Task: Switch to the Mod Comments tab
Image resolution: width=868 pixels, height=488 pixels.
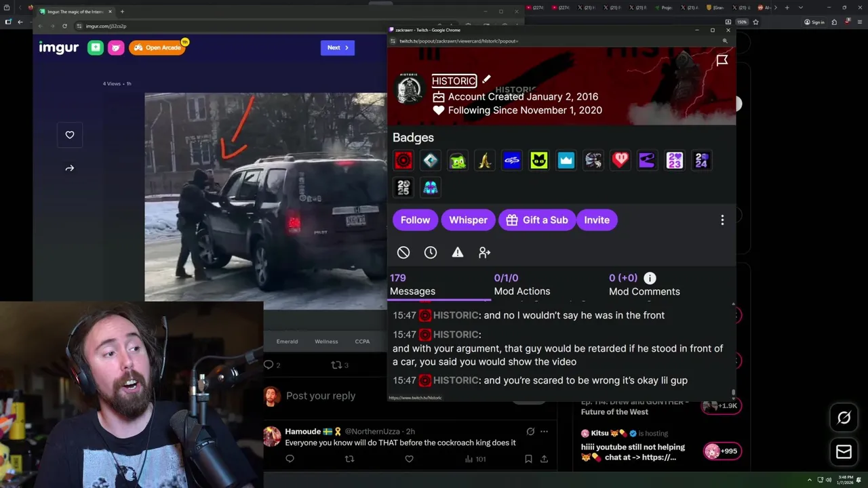Action: [644, 285]
